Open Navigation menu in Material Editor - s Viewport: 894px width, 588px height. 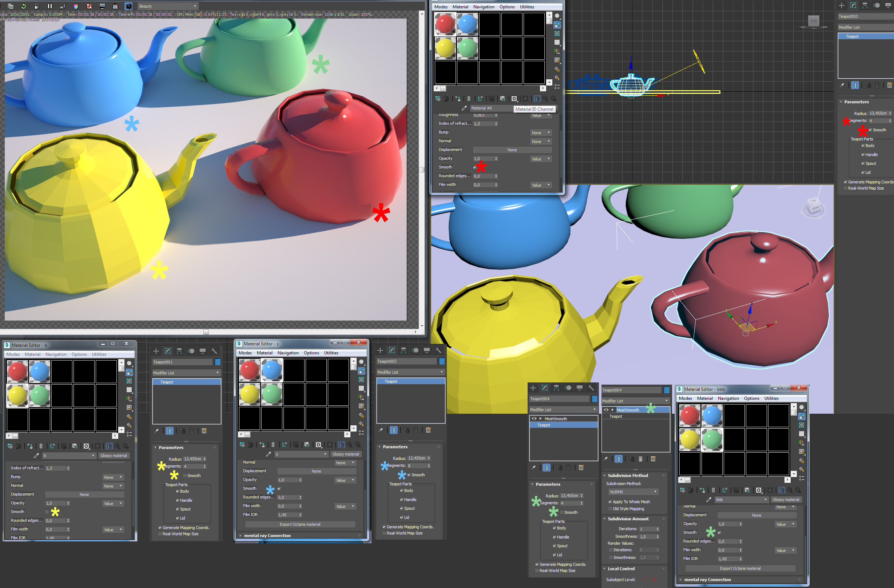288,353
